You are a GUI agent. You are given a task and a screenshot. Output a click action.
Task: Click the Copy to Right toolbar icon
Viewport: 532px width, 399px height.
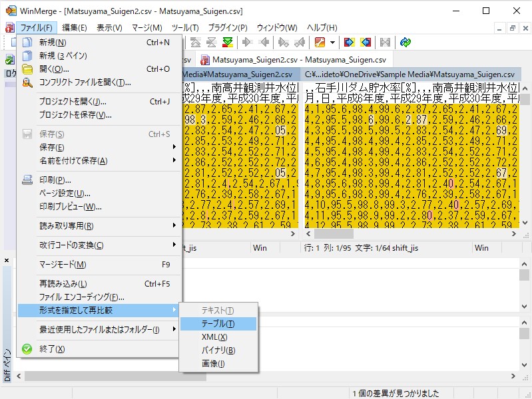click(x=247, y=43)
